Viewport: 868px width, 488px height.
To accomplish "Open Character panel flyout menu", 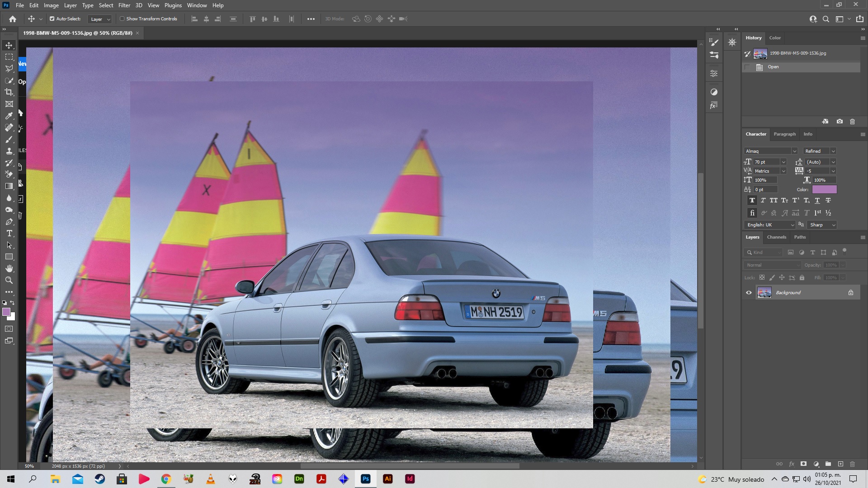I will [863, 135].
